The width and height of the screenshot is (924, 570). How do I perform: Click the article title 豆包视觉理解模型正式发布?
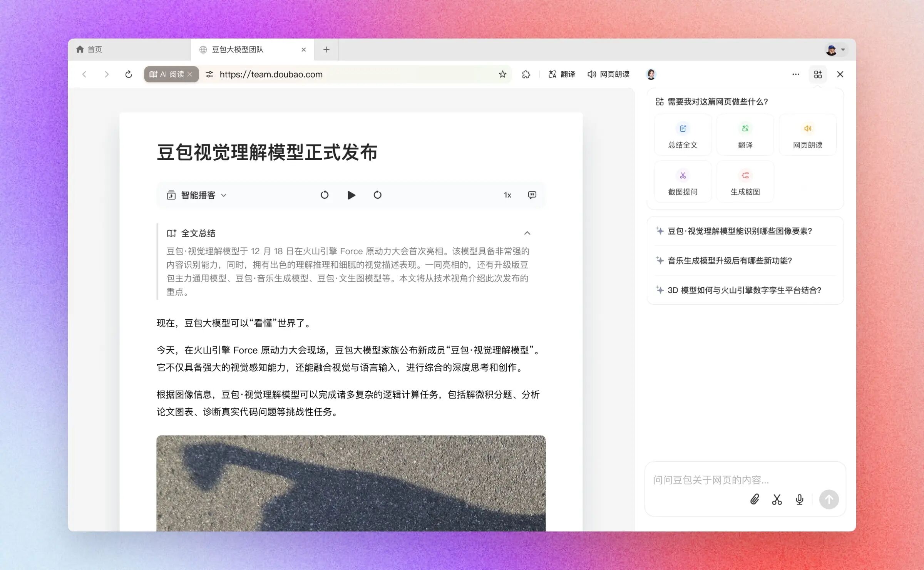click(267, 152)
